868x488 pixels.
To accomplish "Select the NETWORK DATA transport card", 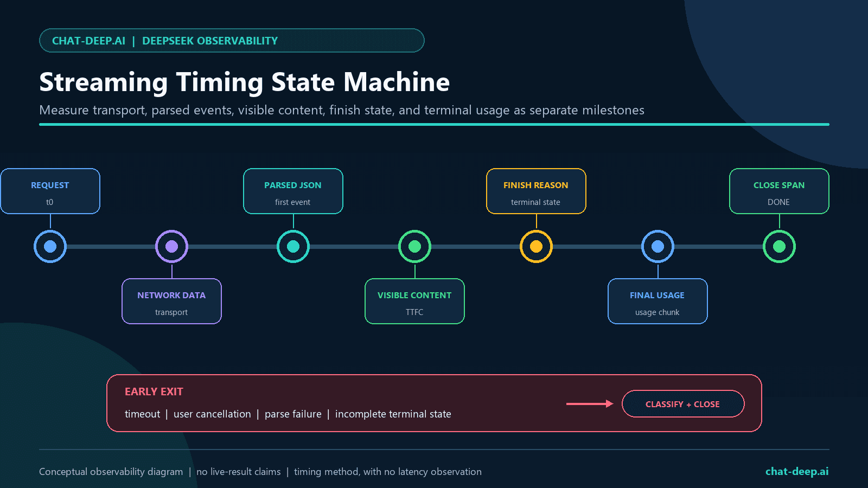I will (x=171, y=301).
